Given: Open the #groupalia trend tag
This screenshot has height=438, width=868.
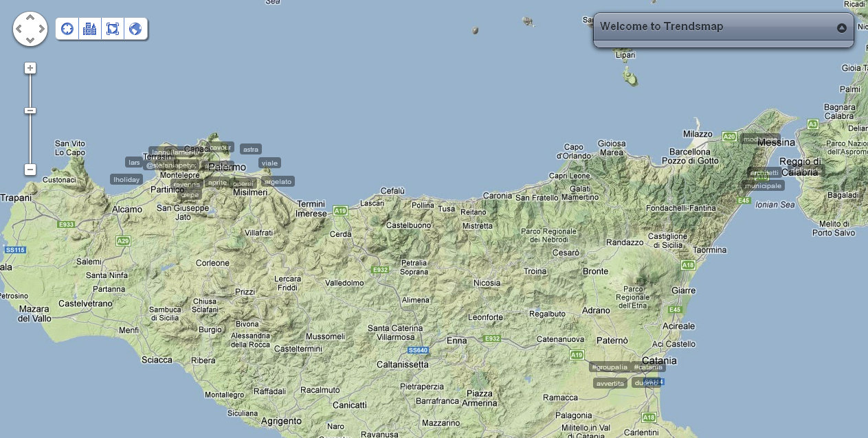Looking at the screenshot, I should 610,367.
